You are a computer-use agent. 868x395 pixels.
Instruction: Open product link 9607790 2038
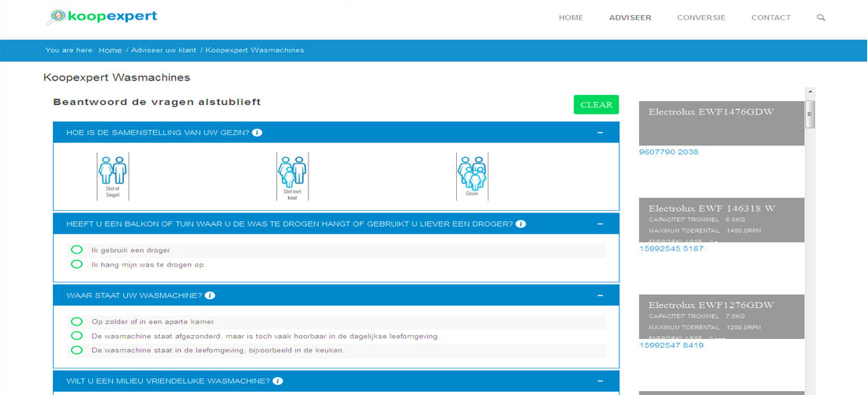(x=668, y=152)
